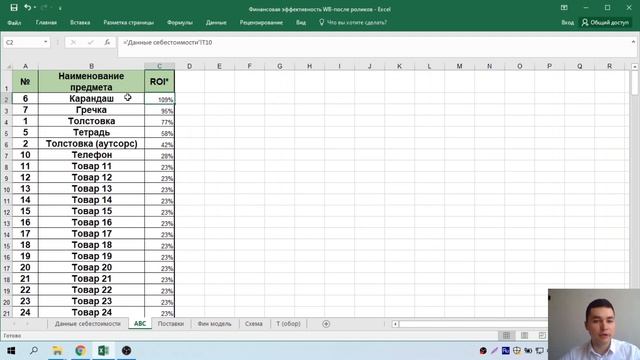Switch to Normal view icon in status bar
Viewport: 640px width, 360px height.
(506, 336)
